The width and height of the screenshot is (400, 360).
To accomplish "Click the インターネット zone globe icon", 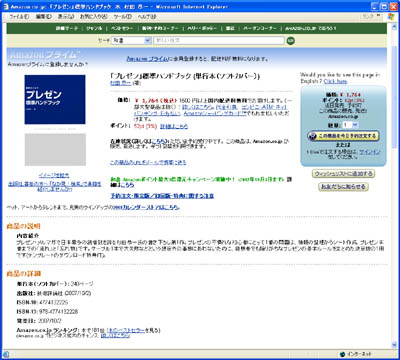I will tap(342, 354).
